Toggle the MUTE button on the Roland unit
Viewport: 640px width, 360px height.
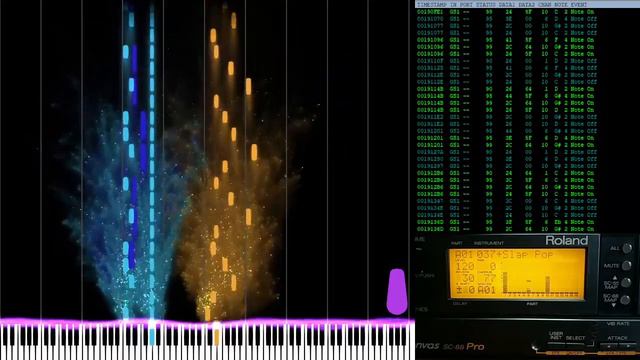click(x=627, y=265)
